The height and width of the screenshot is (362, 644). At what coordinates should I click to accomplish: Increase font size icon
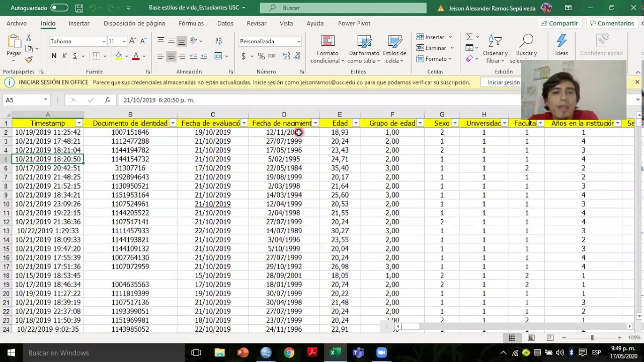click(133, 41)
